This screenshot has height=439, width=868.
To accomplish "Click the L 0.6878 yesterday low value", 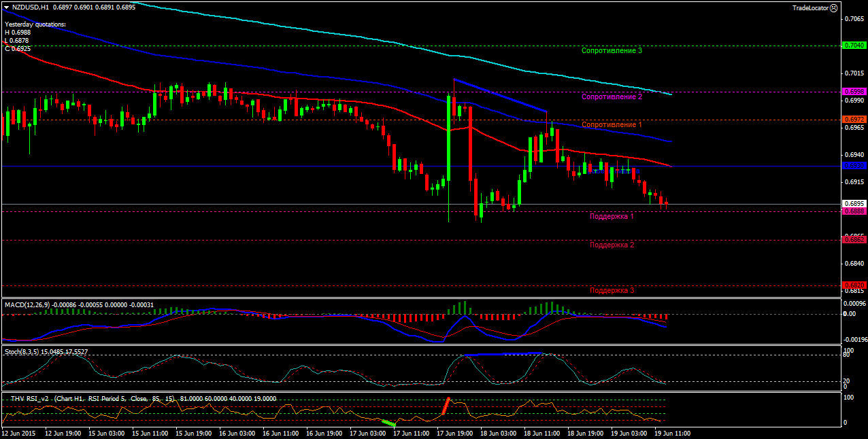I will pyautogui.click(x=18, y=41).
